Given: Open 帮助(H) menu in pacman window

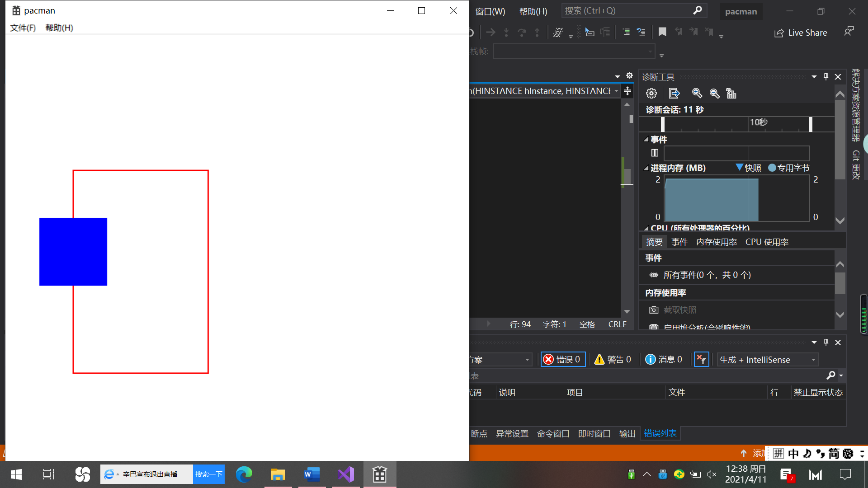Looking at the screenshot, I should [x=59, y=28].
